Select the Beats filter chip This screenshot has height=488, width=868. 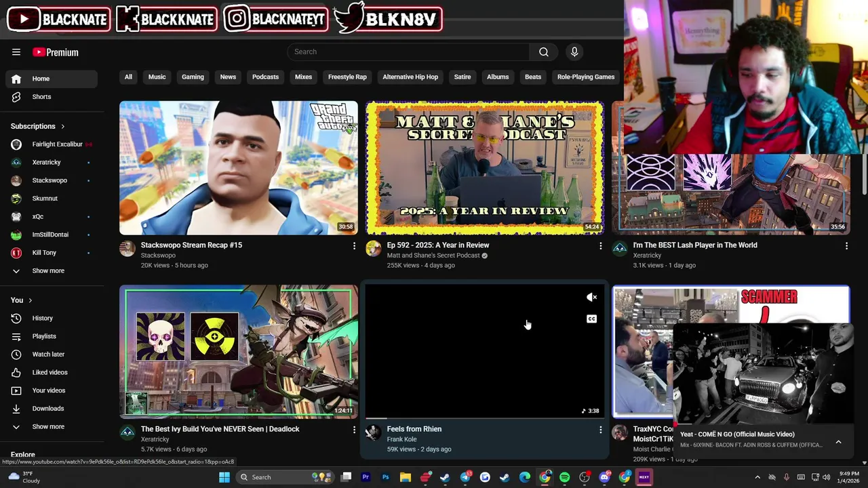pos(533,77)
